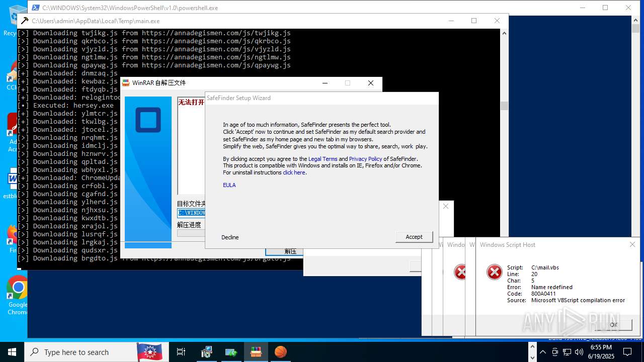
Task: Click the Juneteenth flag search highlight icon
Action: coord(149,352)
